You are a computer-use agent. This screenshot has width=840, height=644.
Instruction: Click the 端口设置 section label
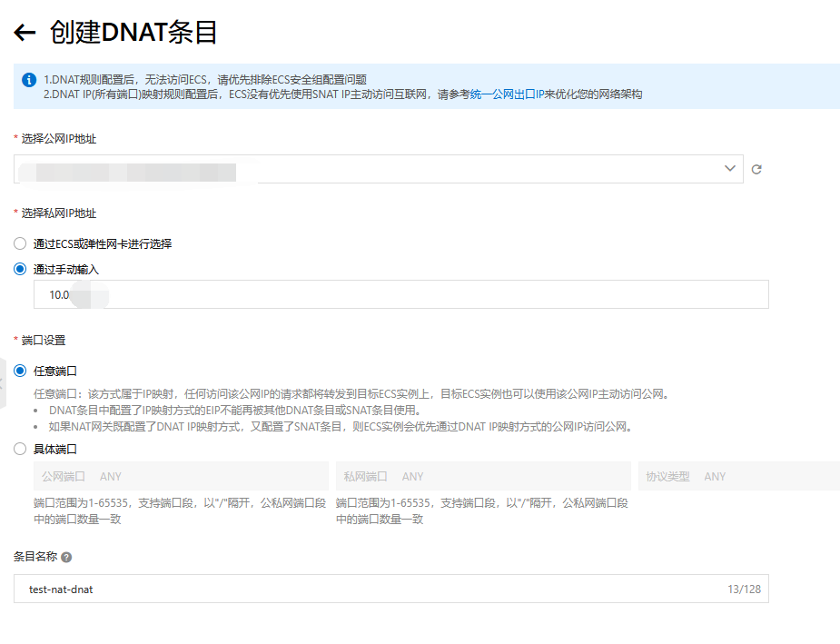pos(43,341)
